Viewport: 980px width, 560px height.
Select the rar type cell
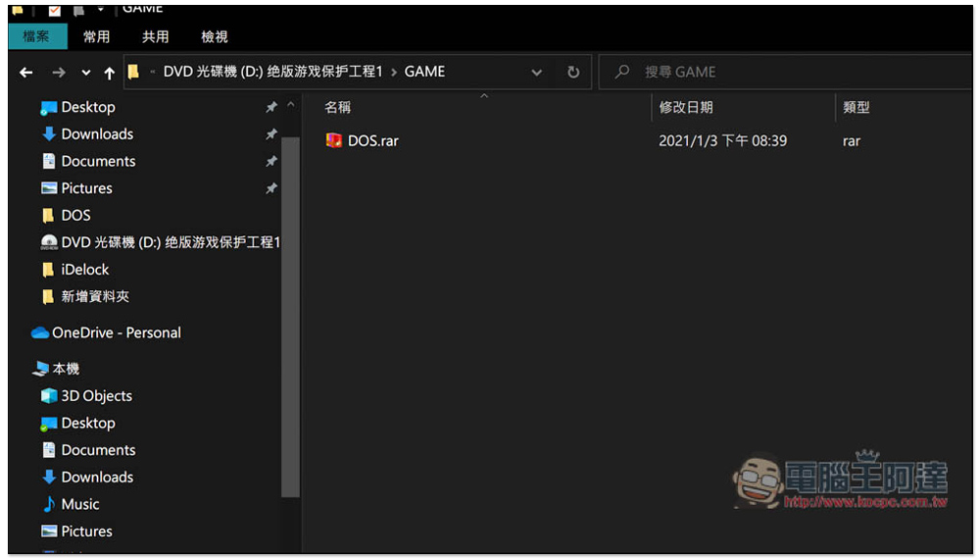pyautogui.click(x=852, y=141)
